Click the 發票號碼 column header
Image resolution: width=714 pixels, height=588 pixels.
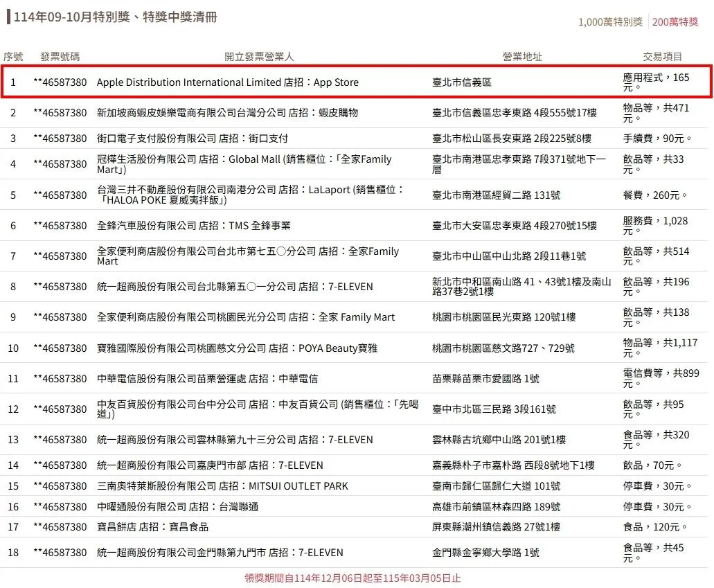pyautogui.click(x=60, y=57)
